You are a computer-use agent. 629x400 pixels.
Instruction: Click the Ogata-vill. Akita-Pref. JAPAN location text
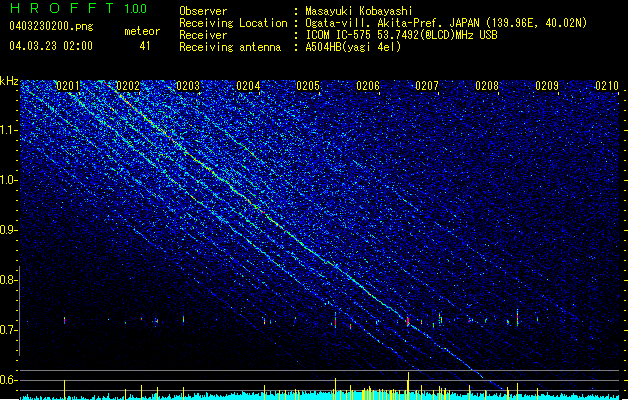pos(446,23)
